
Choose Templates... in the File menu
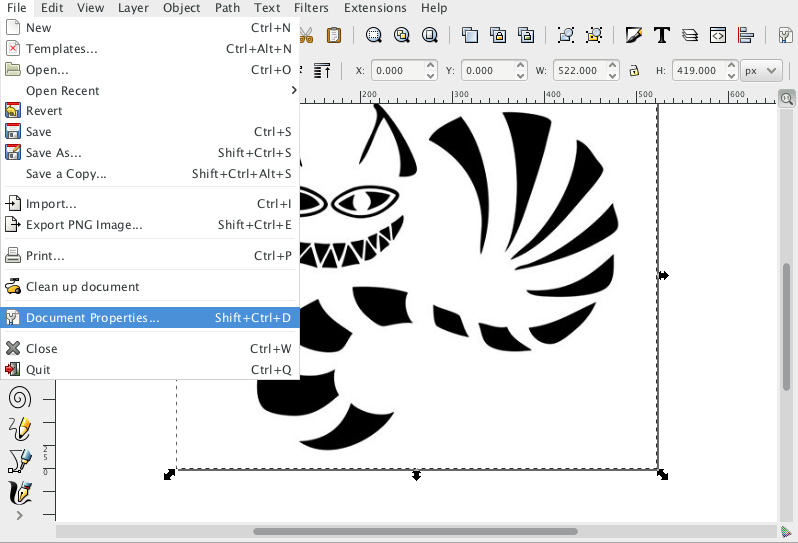150,48
